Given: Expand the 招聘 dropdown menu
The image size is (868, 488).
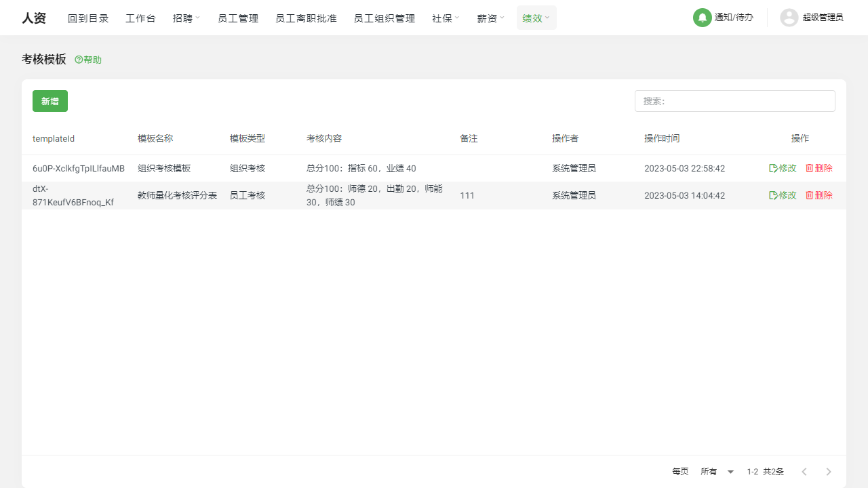Looking at the screenshot, I should pyautogui.click(x=186, y=18).
